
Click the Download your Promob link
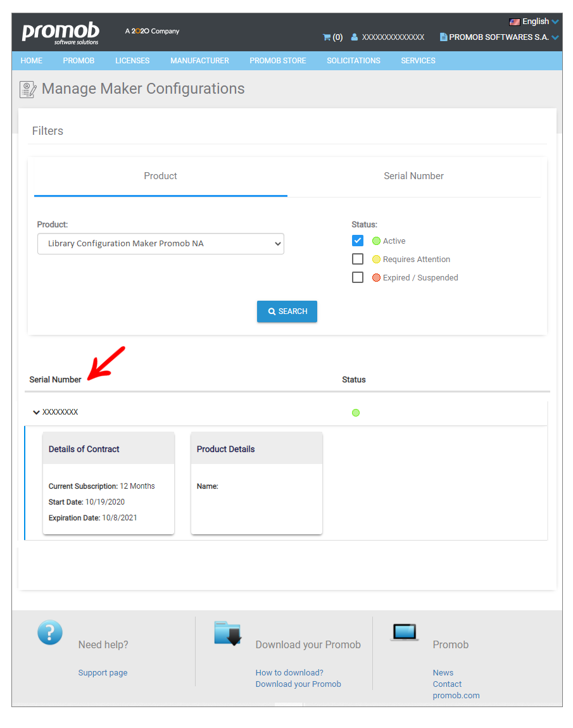point(298,684)
